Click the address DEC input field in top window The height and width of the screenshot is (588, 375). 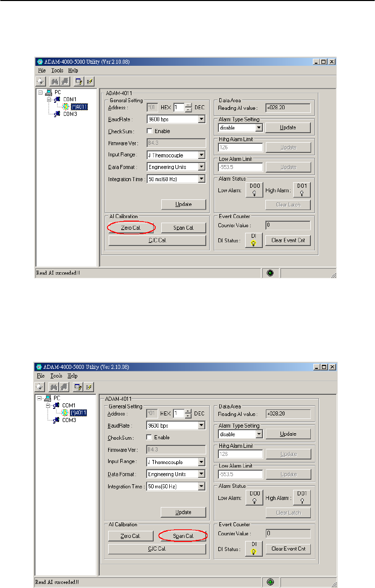[179, 107]
